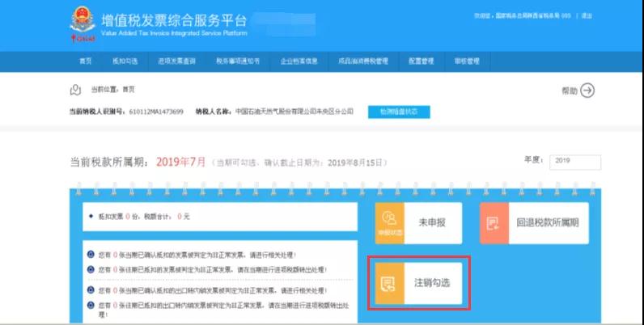Click the 退出 logout link
Viewport: 644px width, 325px height.
tap(587, 16)
